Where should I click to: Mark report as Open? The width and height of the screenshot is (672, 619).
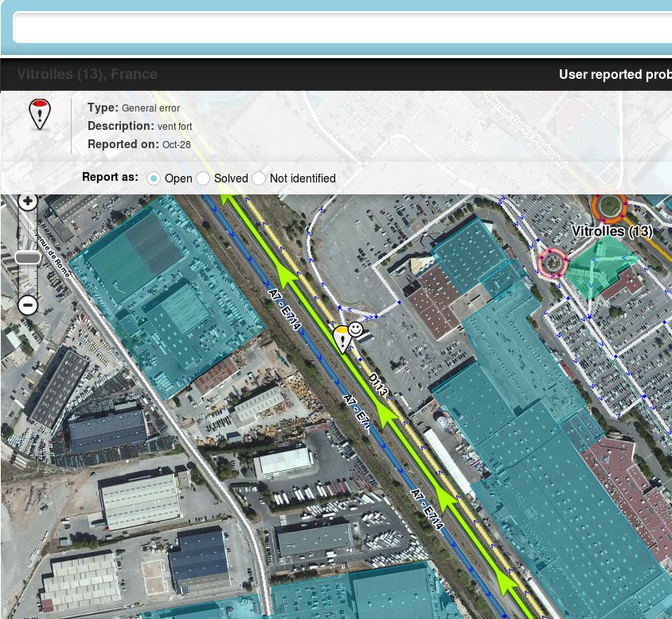pyautogui.click(x=154, y=178)
